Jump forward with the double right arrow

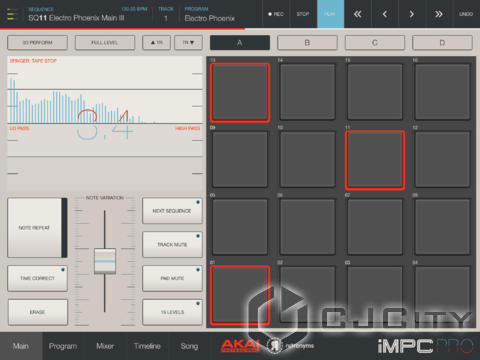pos(439,14)
